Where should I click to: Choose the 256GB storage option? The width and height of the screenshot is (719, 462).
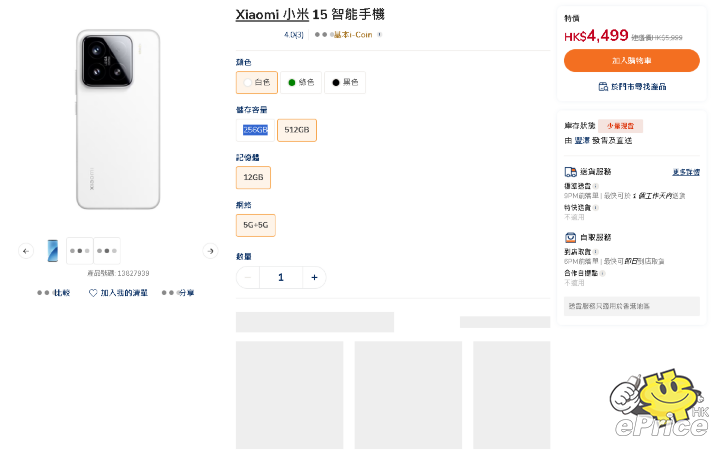255,130
